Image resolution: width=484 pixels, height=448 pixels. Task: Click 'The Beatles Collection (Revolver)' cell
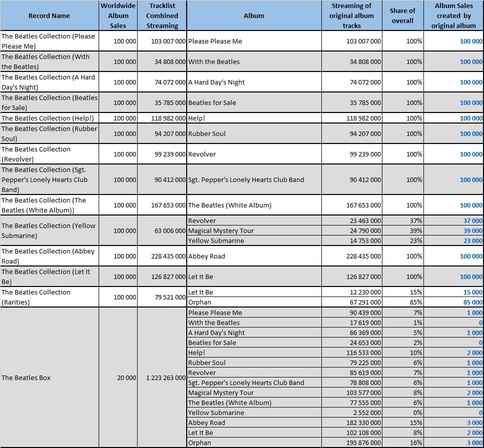pos(50,154)
